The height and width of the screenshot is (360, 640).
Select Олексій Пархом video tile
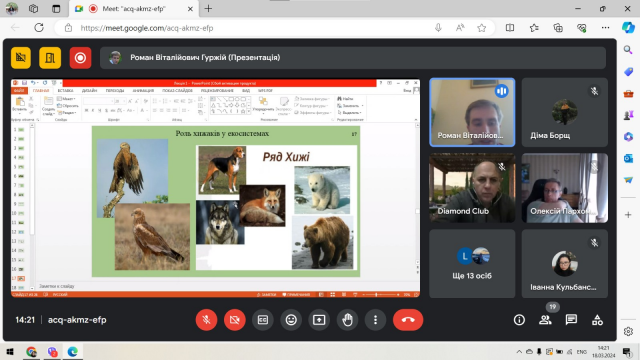564,188
